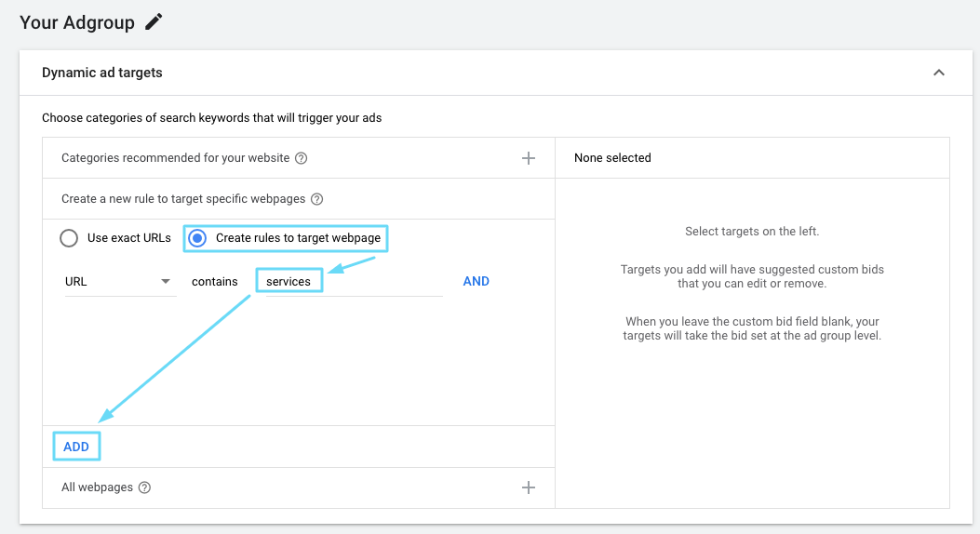The width and height of the screenshot is (980, 534).
Task: Add another condition with AND
Action: coord(477,282)
